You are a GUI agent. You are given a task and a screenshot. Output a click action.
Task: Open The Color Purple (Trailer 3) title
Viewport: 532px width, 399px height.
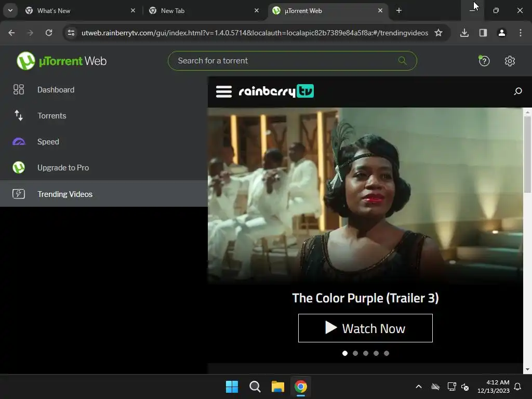[365, 298]
